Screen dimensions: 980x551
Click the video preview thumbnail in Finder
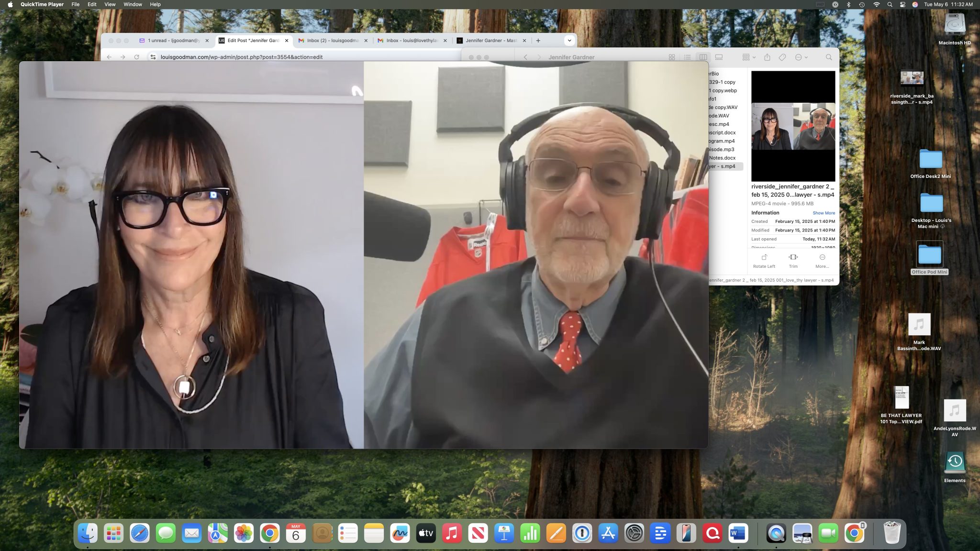point(793,127)
